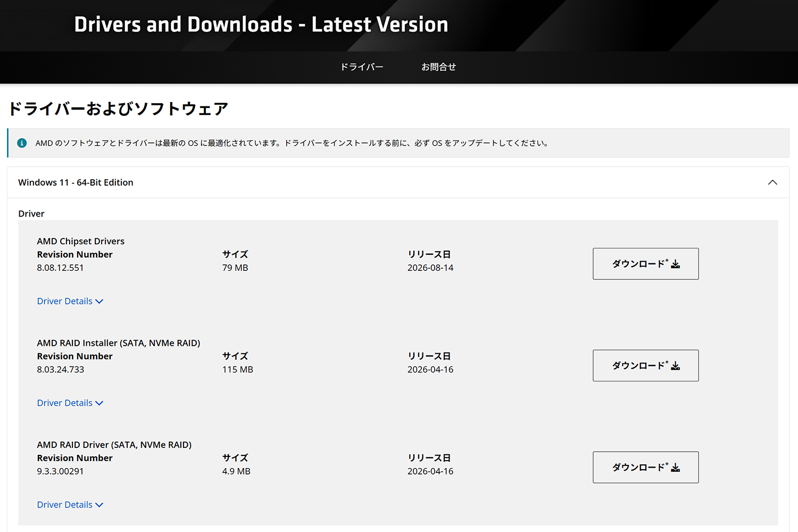The width and height of the screenshot is (798, 532).
Task: Click the AMD RAID Driver (SATA, NVMe RAID) title
Action: [114, 445]
